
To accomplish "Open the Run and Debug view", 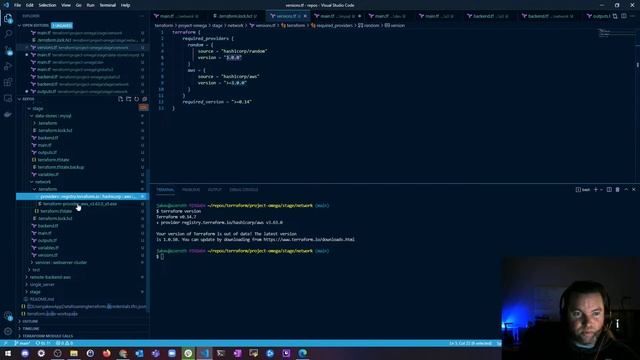I will coord(8,66).
